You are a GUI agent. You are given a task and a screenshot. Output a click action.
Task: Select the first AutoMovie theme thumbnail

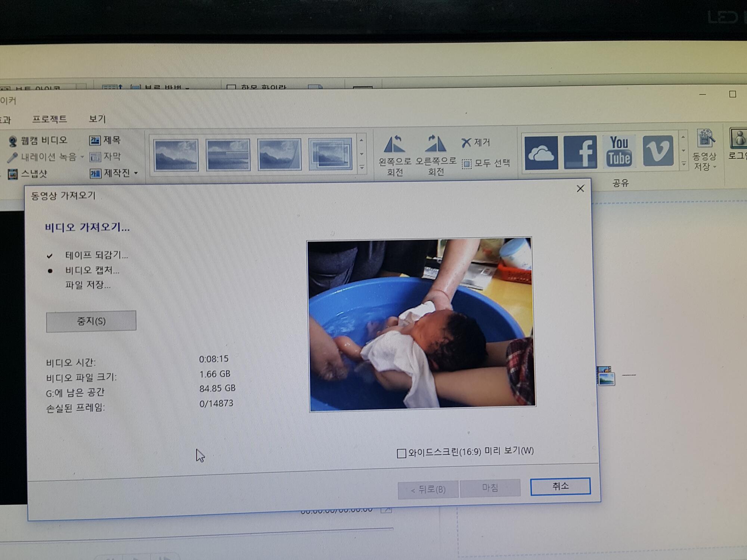point(176,155)
